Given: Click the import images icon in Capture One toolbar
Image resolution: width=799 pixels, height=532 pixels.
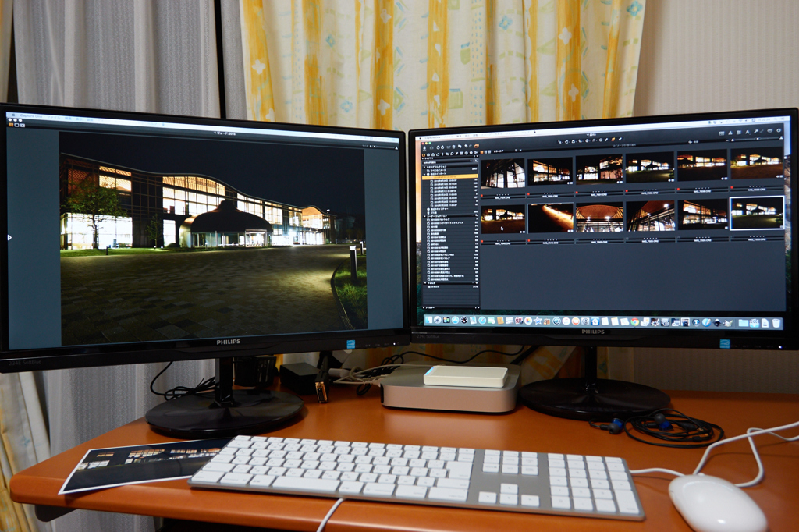Looking at the screenshot, I should (424, 146).
